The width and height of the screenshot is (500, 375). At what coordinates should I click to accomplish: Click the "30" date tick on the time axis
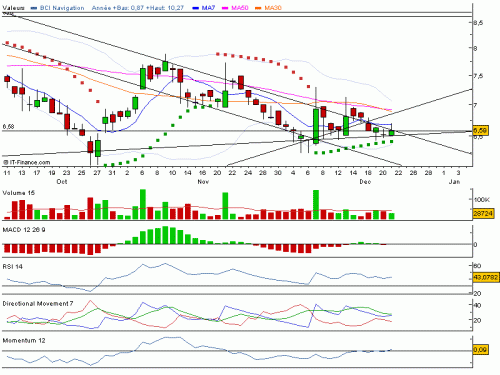278,173
